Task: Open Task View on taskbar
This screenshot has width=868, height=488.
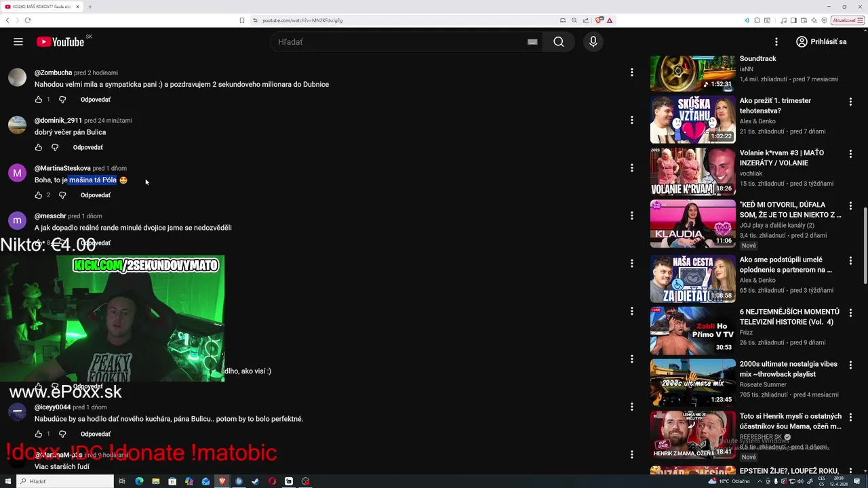Action: [x=122, y=481]
